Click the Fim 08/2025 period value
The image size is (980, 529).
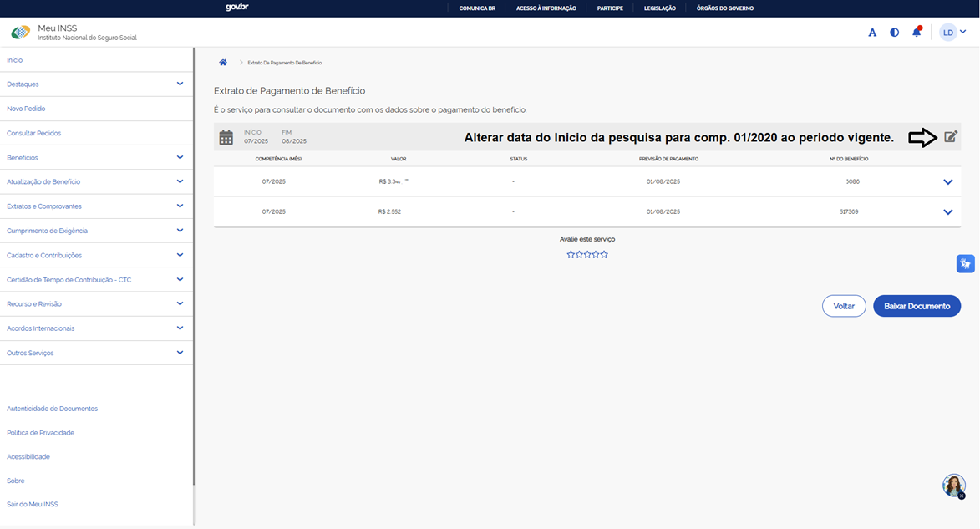coord(294,141)
